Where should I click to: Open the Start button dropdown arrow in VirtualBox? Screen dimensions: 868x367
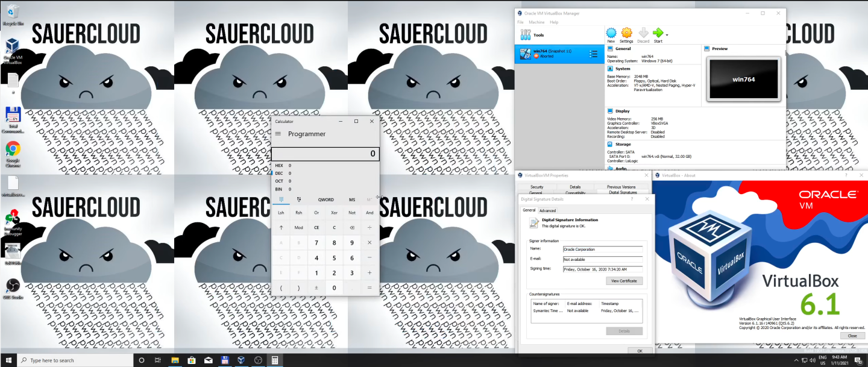(667, 35)
